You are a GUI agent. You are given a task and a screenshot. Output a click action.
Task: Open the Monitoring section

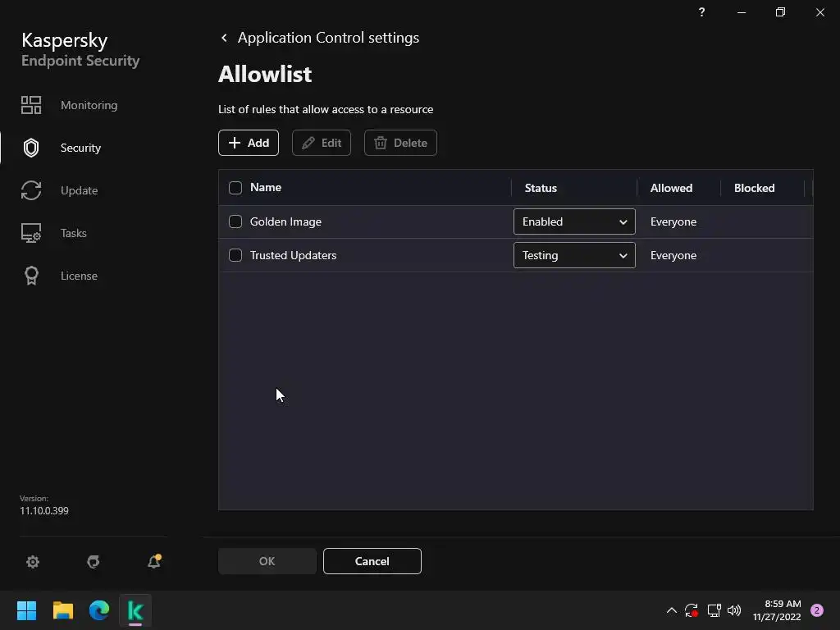click(89, 105)
